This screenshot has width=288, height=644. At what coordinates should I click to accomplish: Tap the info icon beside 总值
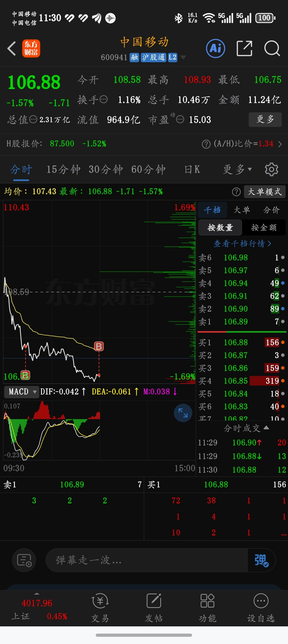(x=33, y=119)
